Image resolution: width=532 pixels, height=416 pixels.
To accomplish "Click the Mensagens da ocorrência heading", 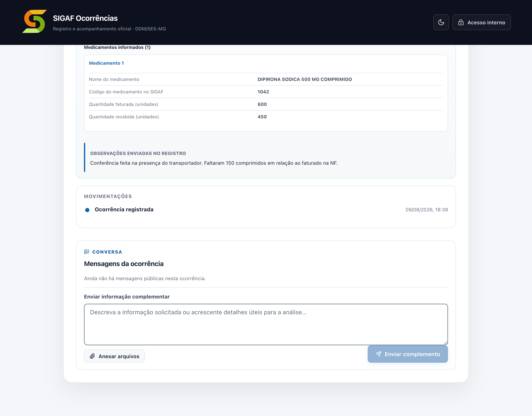I will 123,264.
